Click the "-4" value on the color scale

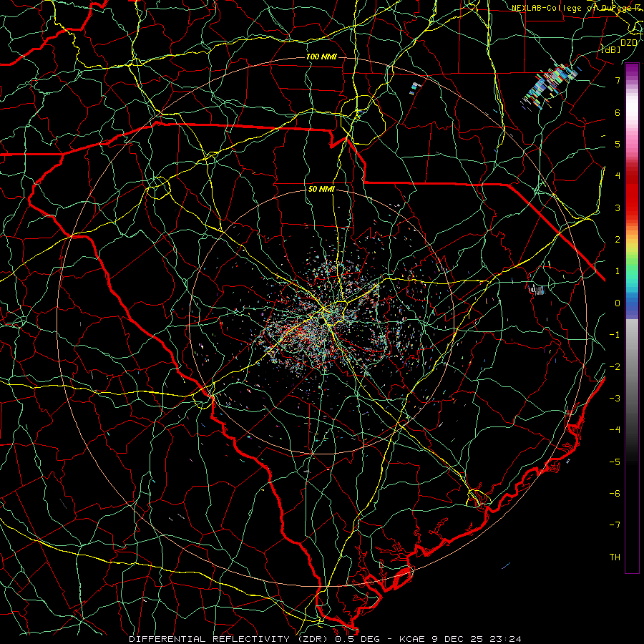coord(615,429)
